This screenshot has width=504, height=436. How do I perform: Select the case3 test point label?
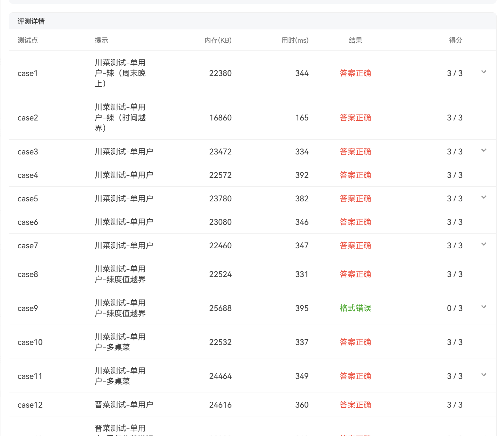click(28, 152)
